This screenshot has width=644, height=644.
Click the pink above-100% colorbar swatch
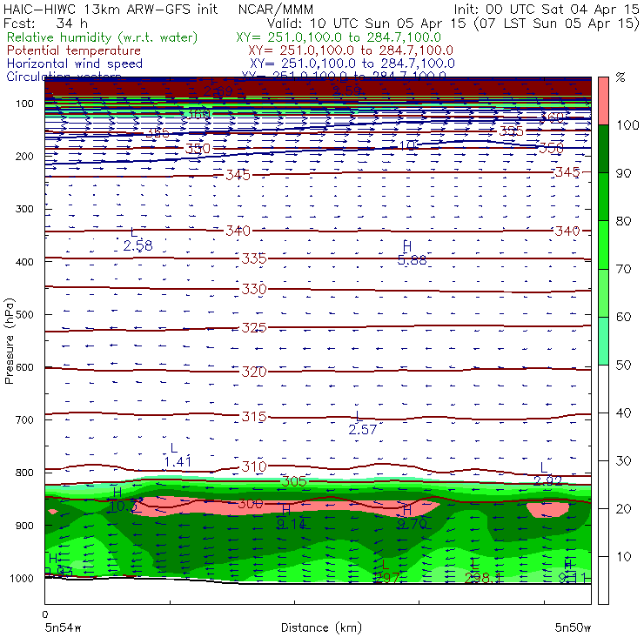[603, 101]
